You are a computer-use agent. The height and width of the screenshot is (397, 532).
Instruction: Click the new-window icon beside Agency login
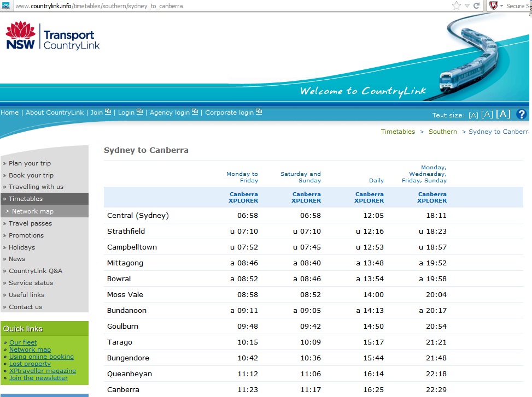click(195, 111)
